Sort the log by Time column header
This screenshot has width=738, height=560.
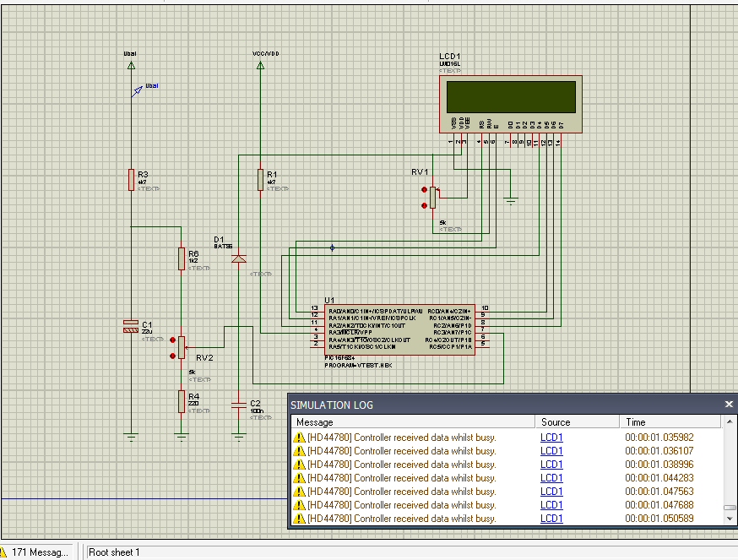[x=670, y=421]
